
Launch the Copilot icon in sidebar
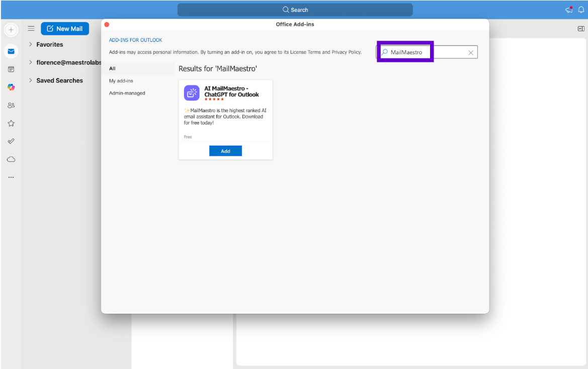[x=11, y=87]
